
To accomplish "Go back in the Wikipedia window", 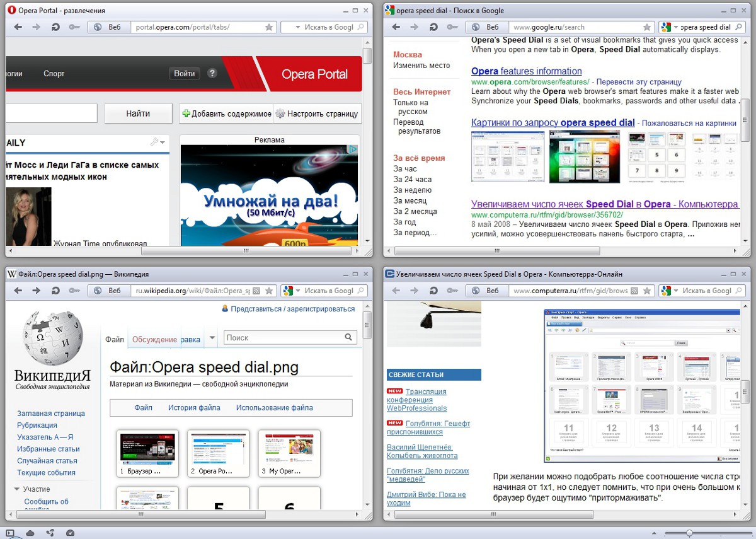I will (x=18, y=291).
